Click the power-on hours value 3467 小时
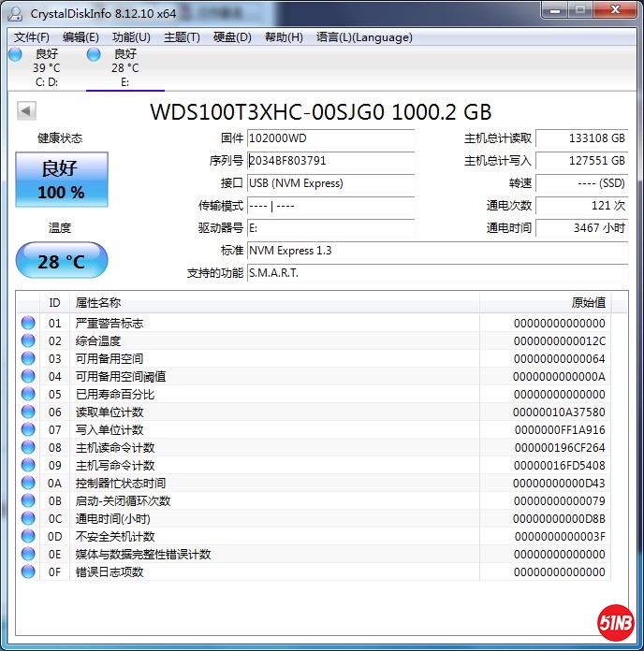The height and width of the screenshot is (651, 644). point(581,228)
